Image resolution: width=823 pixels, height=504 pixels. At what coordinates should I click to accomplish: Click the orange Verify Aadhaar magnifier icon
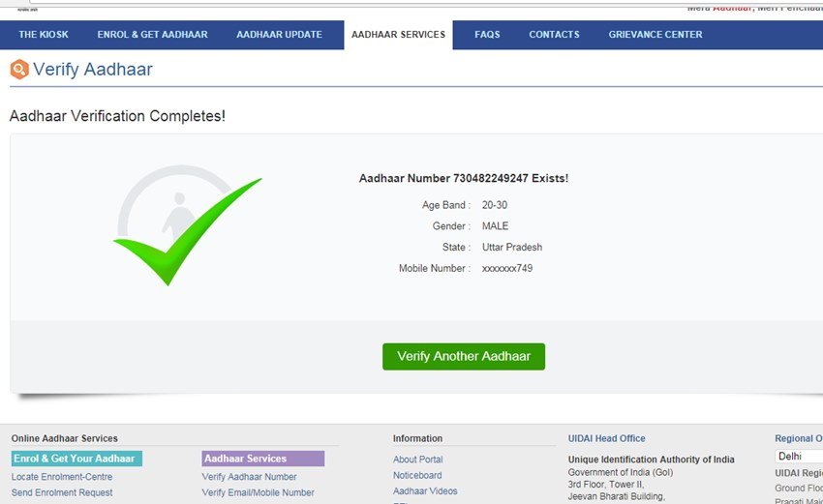point(18,70)
